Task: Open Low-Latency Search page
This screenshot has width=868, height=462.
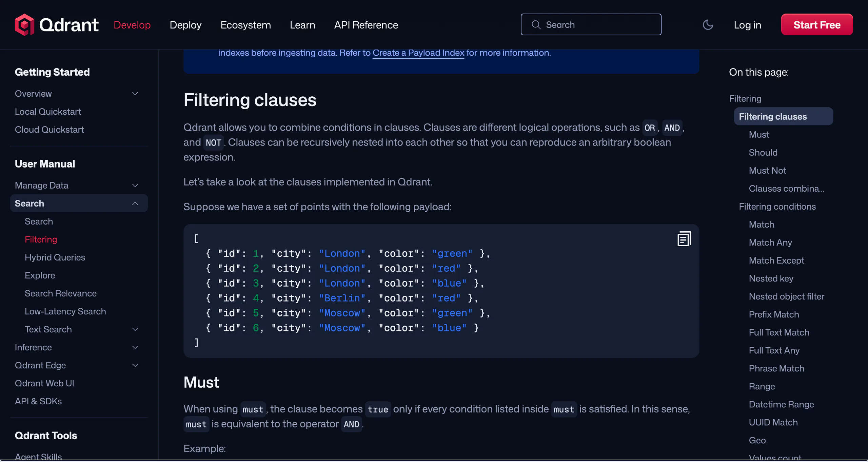Action: pyautogui.click(x=65, y=311)
